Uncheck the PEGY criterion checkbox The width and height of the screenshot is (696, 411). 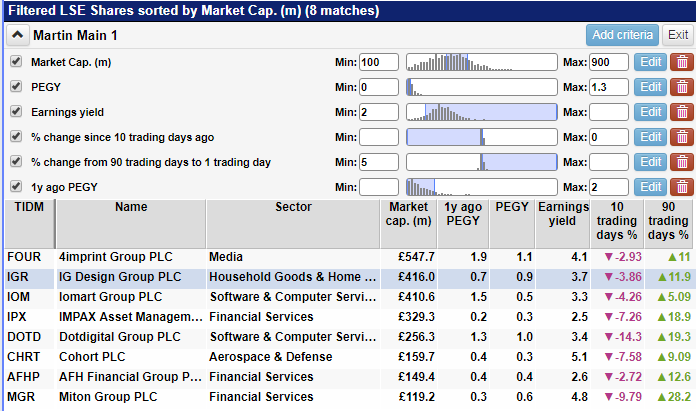(16, 86)
